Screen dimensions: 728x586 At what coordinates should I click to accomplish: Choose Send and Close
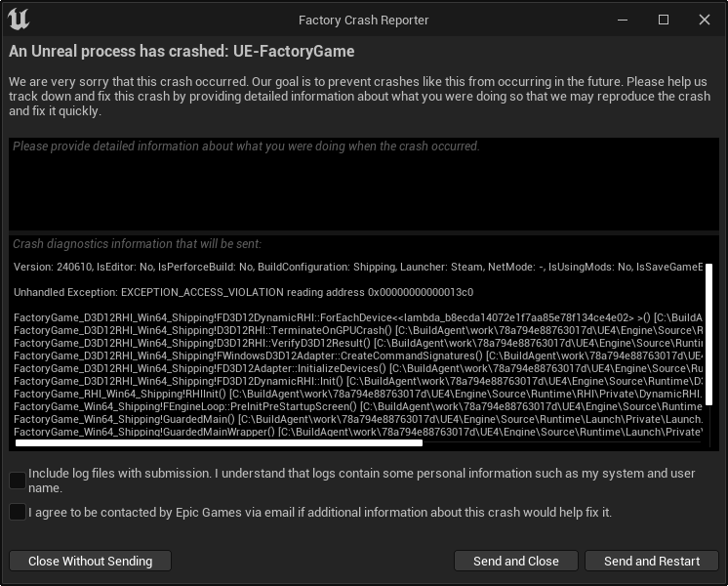pos(515,561)
